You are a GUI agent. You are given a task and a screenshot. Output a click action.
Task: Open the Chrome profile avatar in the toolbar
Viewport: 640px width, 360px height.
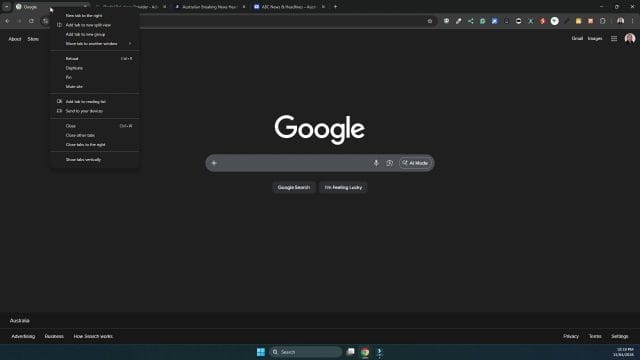tap(620, 21)
